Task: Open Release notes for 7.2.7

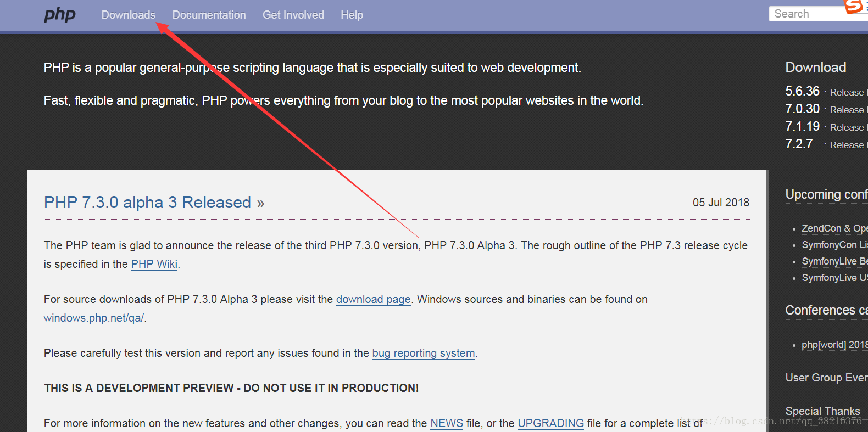Action: (849, 145)
